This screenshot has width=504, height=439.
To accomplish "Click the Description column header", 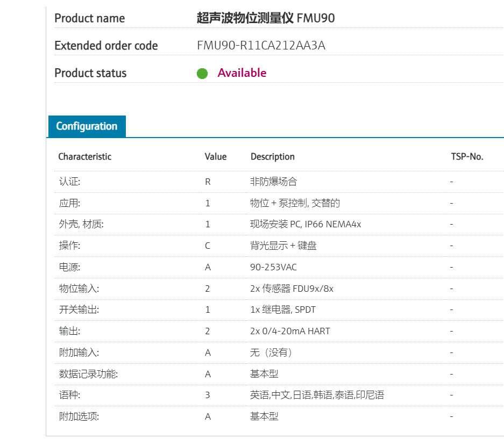I will click(273, 157).
